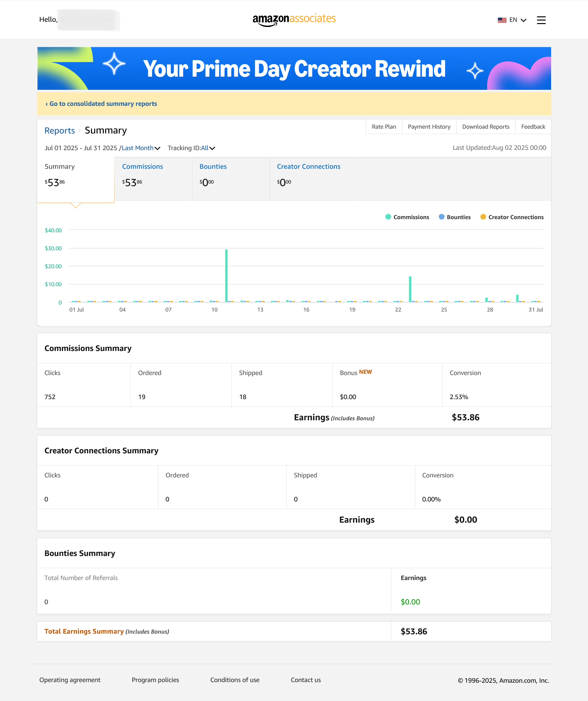588x701 pixels.
Task: Expand the Last Month date range dropdown
Action: pyautogui.click(x=141, y=148)
